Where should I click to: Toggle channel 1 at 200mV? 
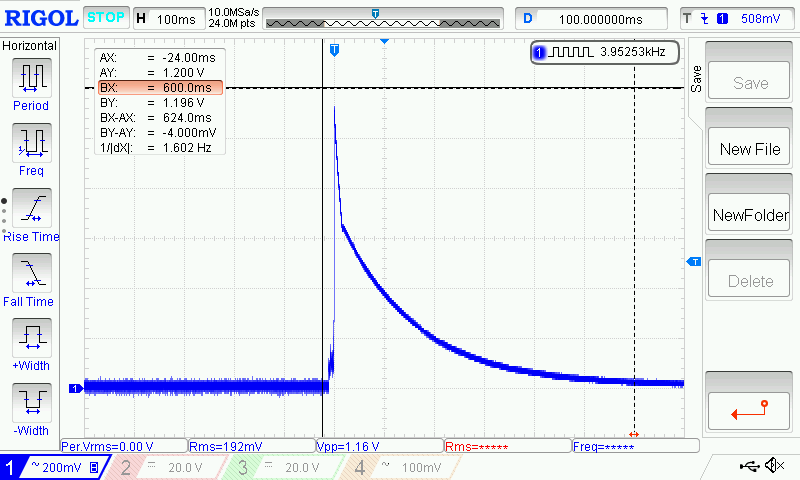tap(52, 467)
